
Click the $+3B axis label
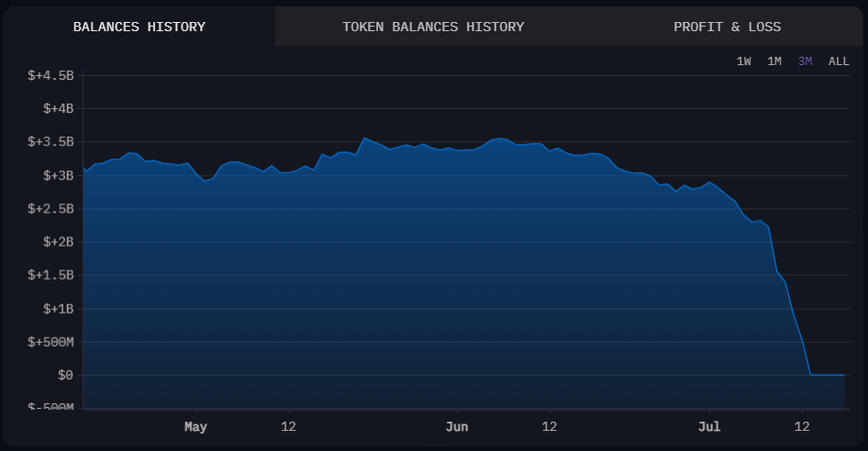pos(59,175)
